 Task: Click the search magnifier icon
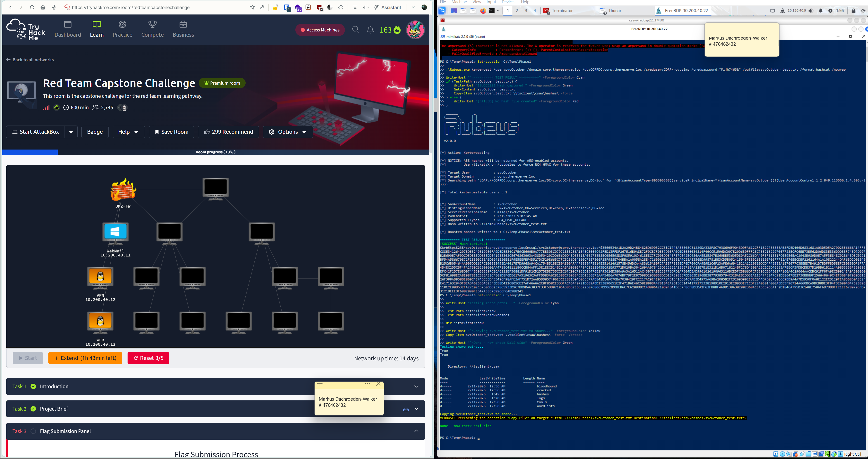(356, 30)
